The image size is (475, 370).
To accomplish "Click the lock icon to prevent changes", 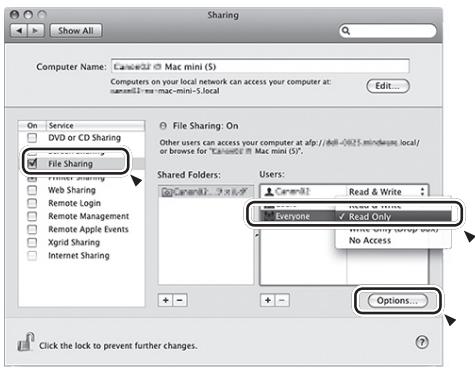I will [26, 342].
